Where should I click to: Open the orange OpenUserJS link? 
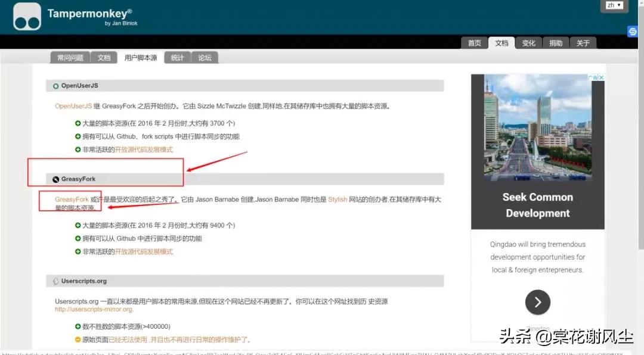[x=73, y=106]
